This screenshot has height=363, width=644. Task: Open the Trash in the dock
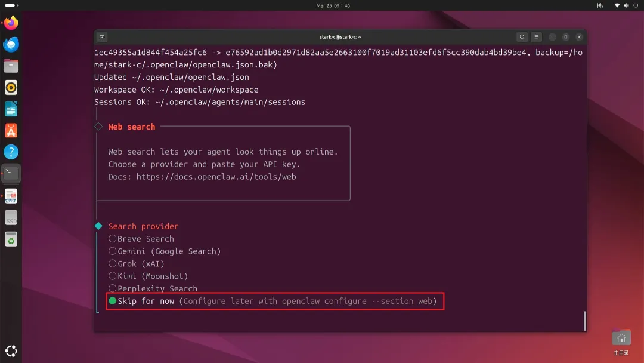[11, 239]
